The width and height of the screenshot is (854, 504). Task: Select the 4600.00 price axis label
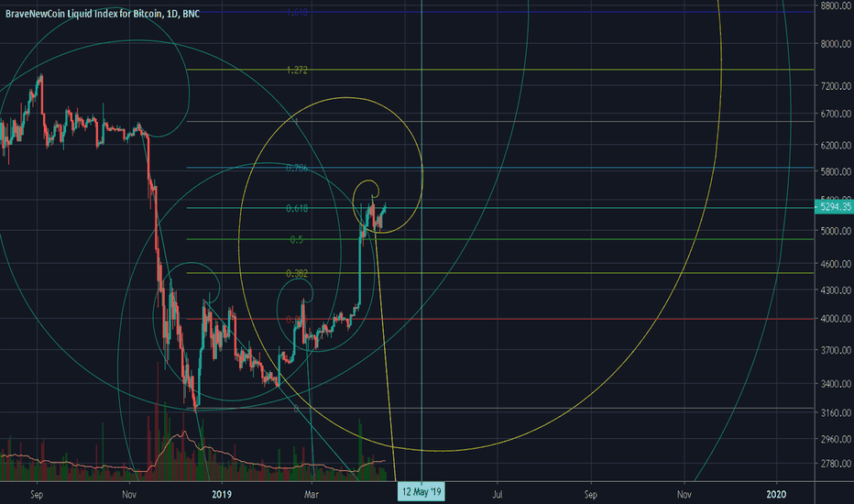[x=836, y=264]
